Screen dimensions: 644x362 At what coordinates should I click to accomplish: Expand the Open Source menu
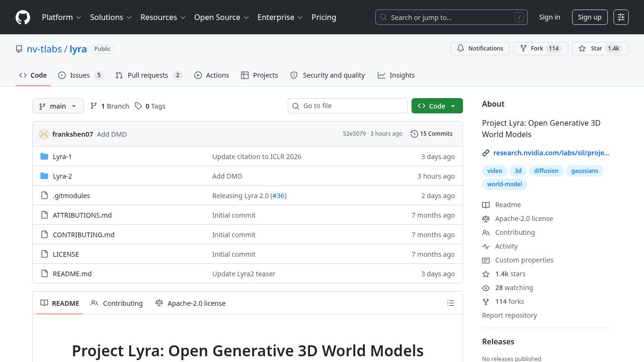(221, 17)
